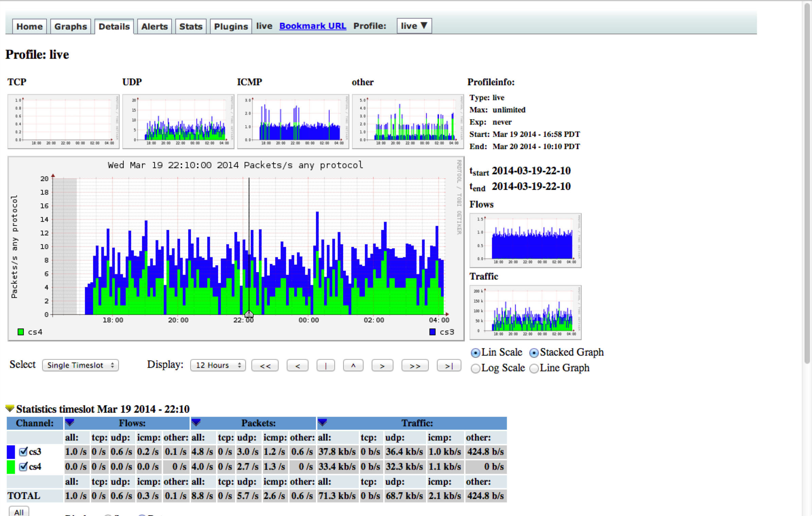Click the Bookmark URL link

tap(313, 26)
